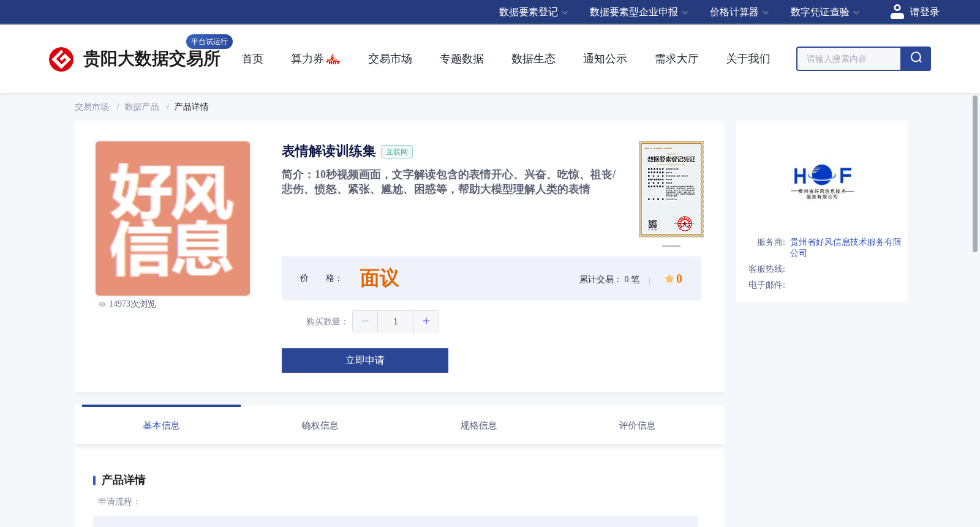Click the 产品详情 section heading
Image resolution: width=980 pixels, height=527 pixels.
(x=123, y=480)
